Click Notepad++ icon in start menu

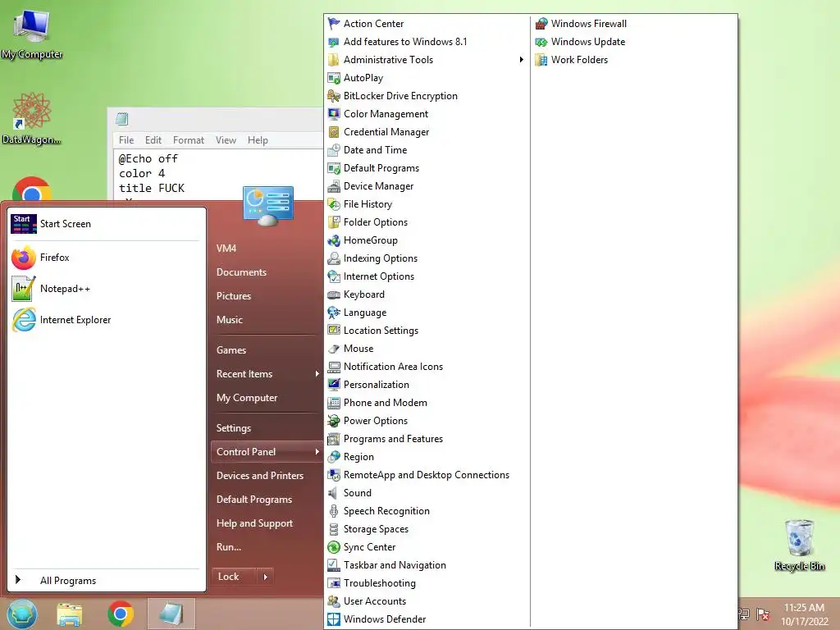click(x=24, y=289)
